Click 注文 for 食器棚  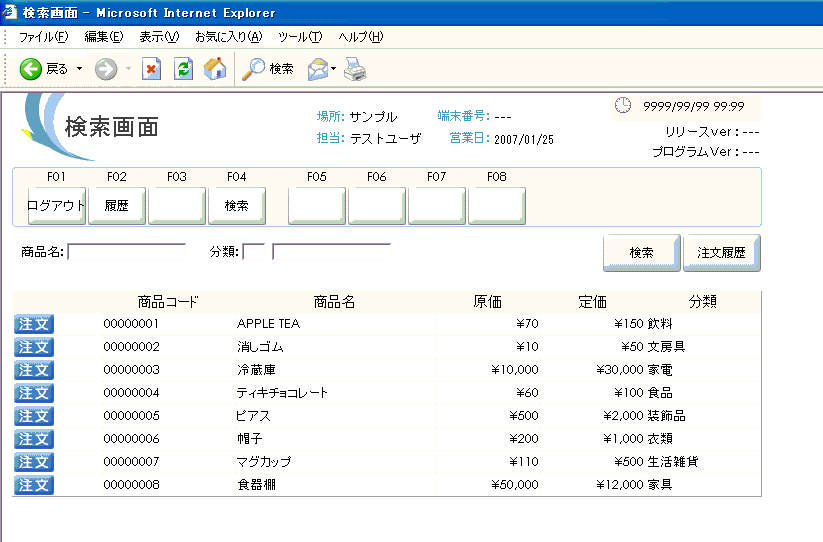click(34, 485)
